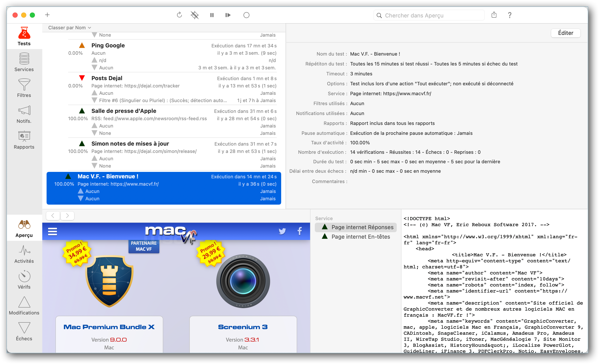Screen dimensions: 599x364
Task: Click the RSS apple.com newsroom feed text
Action: pyautogui.click(x=149, y=118)
